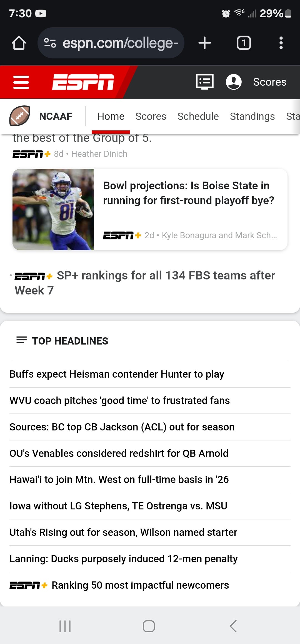This screenshot has width=300, height=644.
Task: Open a new browser tab
Action: (205, 43)
